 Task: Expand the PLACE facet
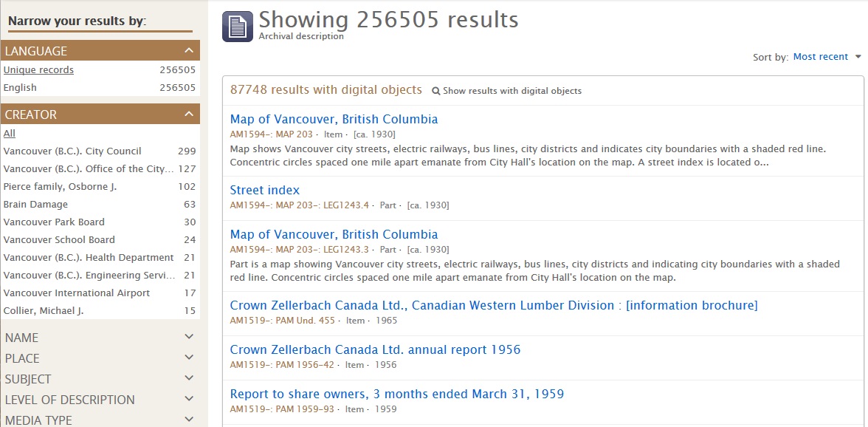pyautogui.click(x=100, y=358)
